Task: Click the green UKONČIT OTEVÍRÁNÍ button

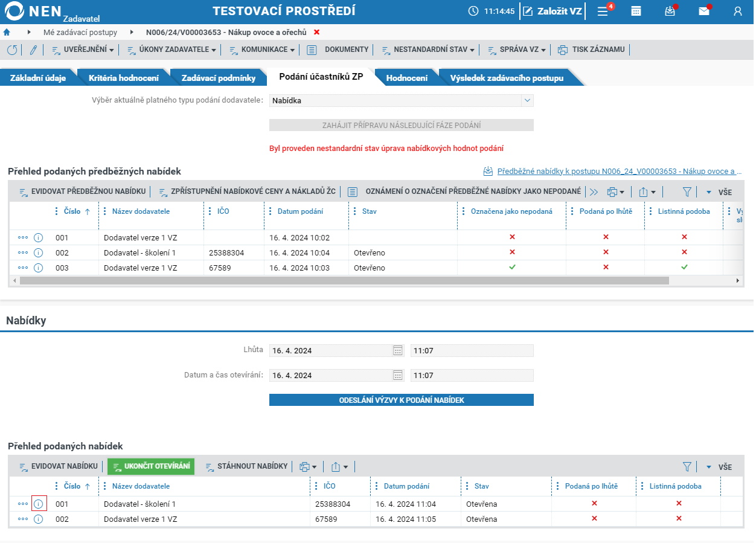Action: (151, 466)
